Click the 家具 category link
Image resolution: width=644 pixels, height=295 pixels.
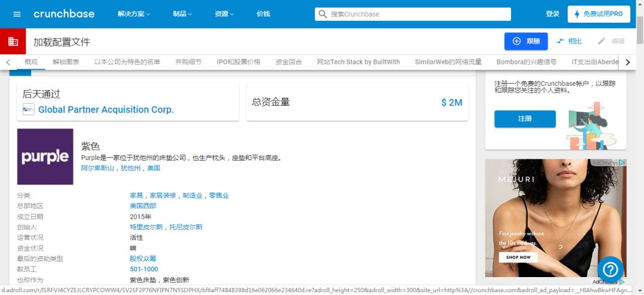[x=137, y=195]
